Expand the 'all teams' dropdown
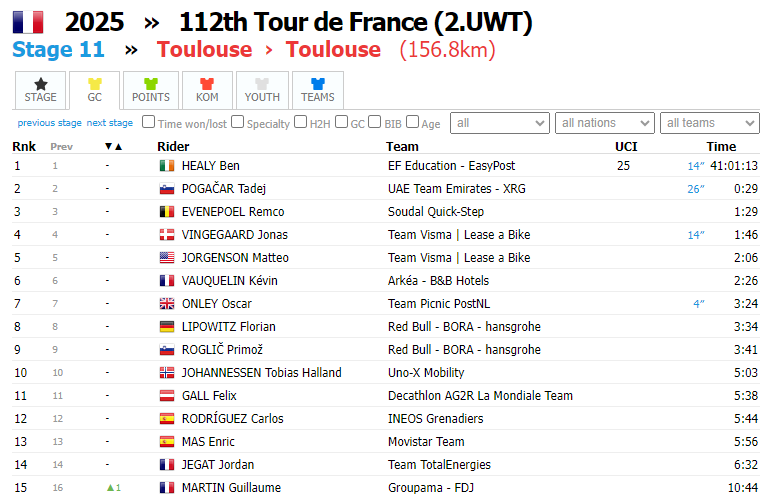The height and width of the screenshot is (497, 772). (x=708, y=123)
